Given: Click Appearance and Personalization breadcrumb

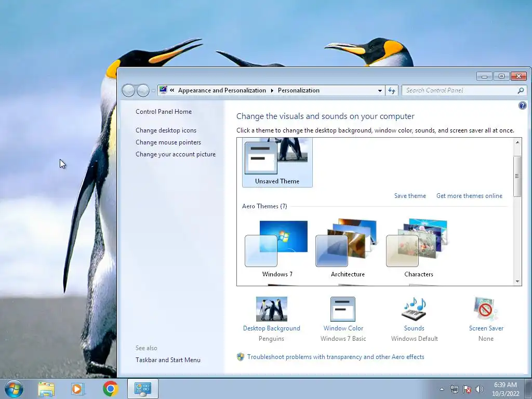Looking at the screenshot, I should 222,90.
